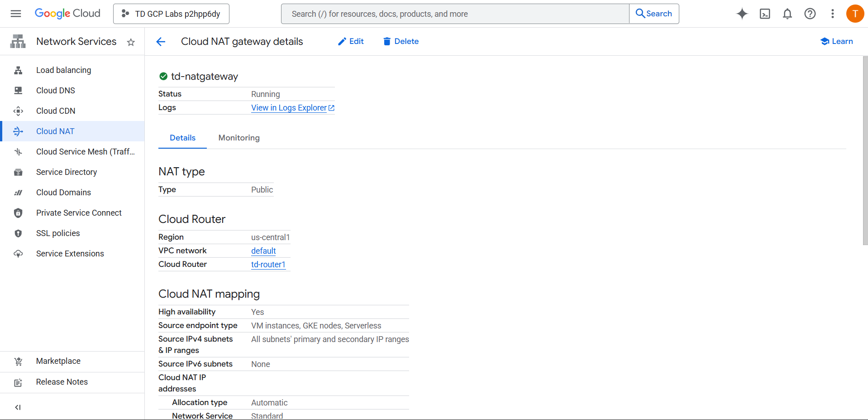Viewport: 868px width, 420px height.
Task: Open the three-dot settings and utilities menu
Action: tap(832, 14)
